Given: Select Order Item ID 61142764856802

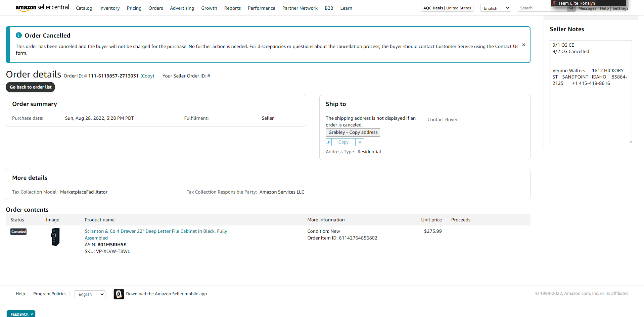Looking at the screenshot, I should point(342,238).
